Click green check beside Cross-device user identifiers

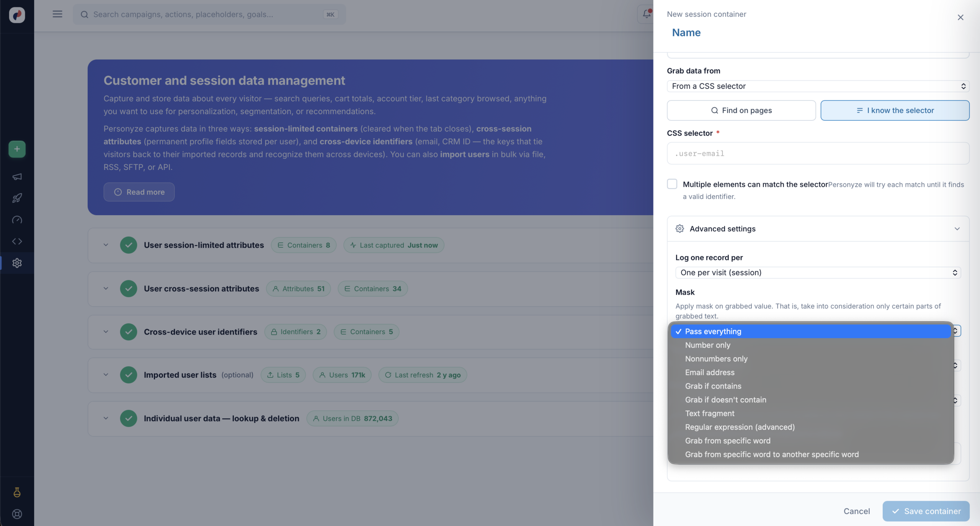(x=128, y=332)
